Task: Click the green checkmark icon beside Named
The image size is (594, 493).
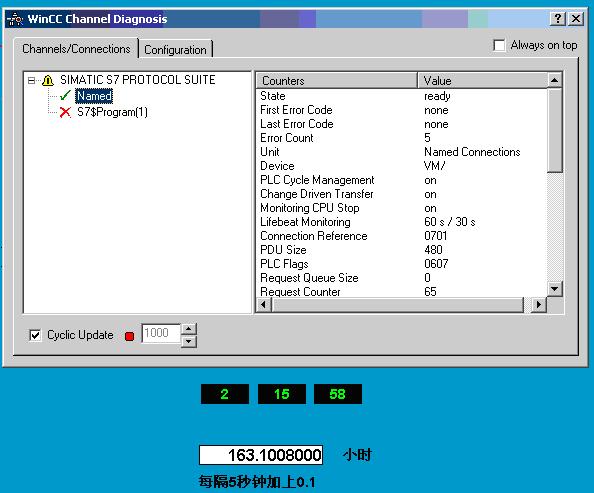Action: (x=65, y=95)
